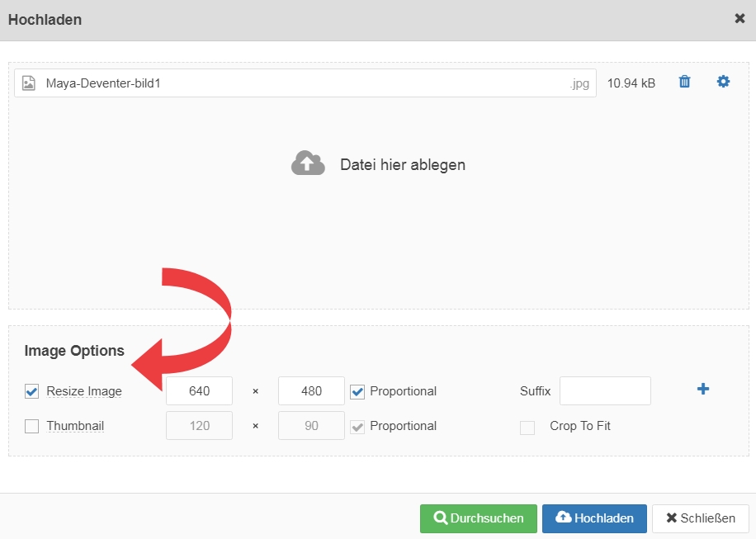Click the thumbnail width field showing 120
This screenshot has width=756, height=539.
pos(199,426)
